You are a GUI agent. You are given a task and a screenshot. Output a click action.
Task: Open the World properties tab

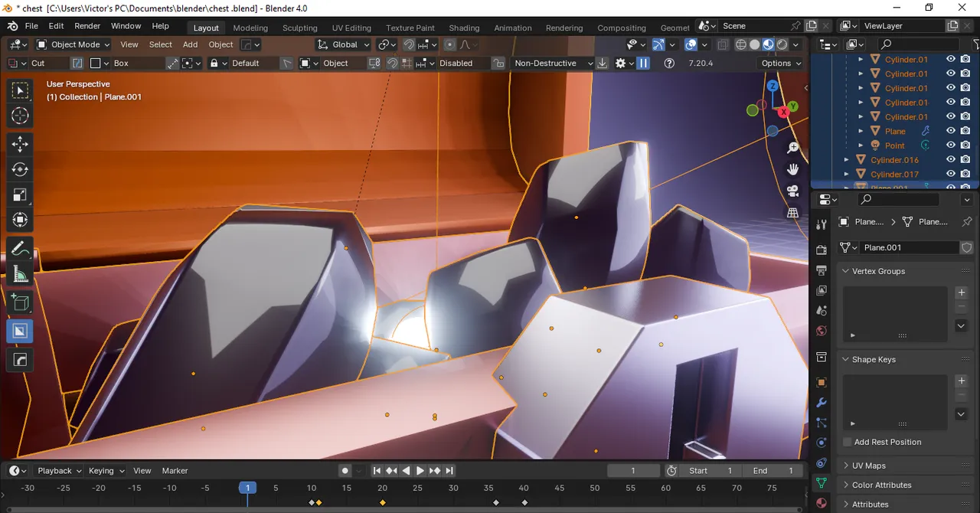tap(822, 332)
